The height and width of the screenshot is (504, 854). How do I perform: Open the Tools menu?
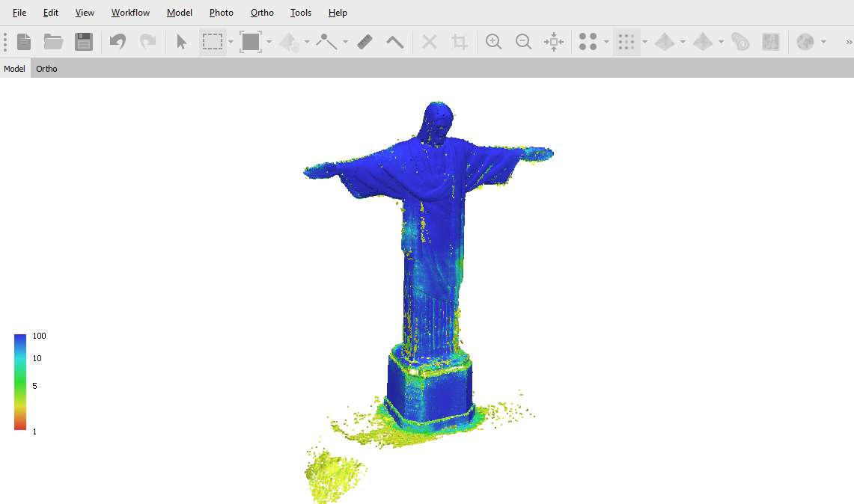click(x=301, y=13)
